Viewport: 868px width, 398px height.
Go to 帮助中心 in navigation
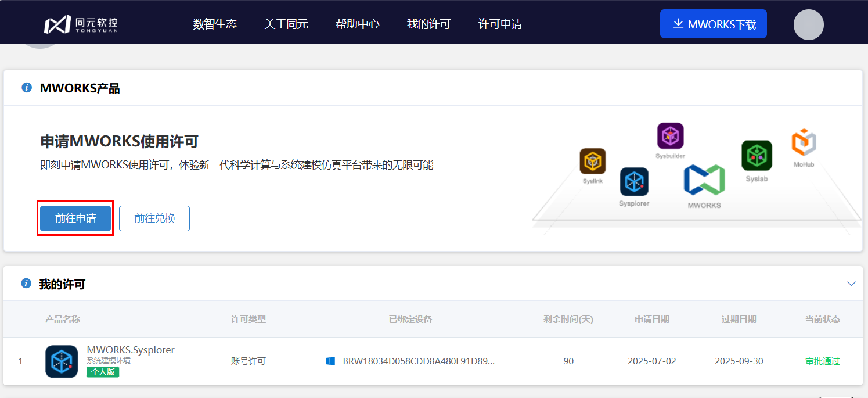[358, 24]
